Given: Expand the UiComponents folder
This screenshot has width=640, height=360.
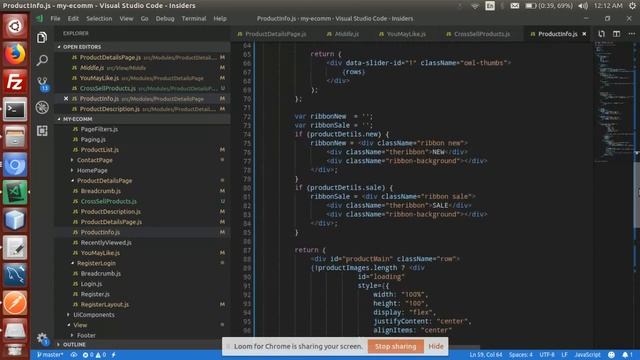Looking at the screenshot, I should [94, 314].
